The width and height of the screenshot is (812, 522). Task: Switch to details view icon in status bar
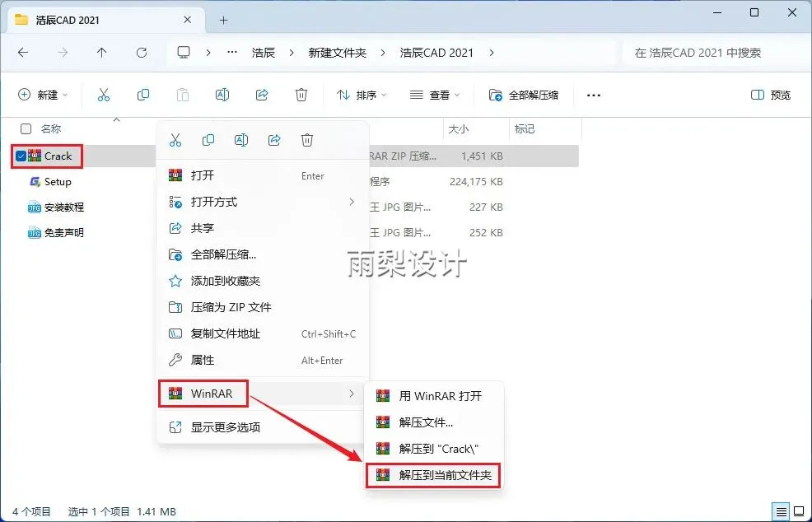(782, 511)
